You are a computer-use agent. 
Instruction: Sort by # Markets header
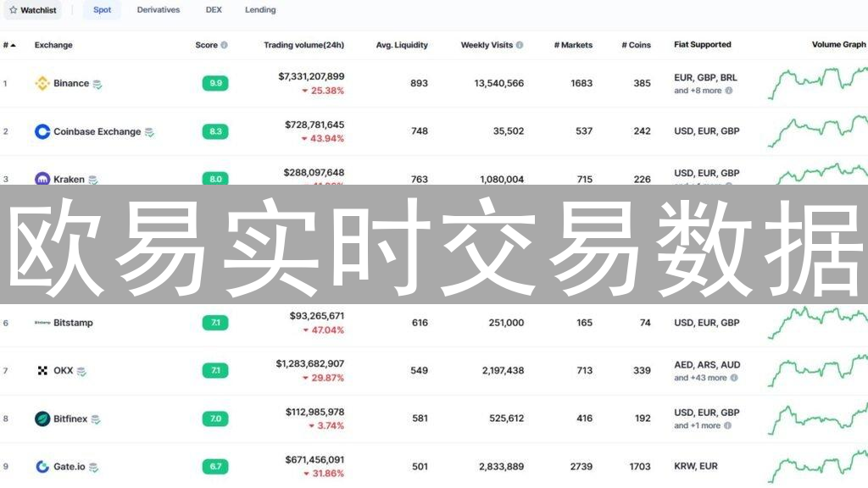pyautogui.click(x=573, y=45)
